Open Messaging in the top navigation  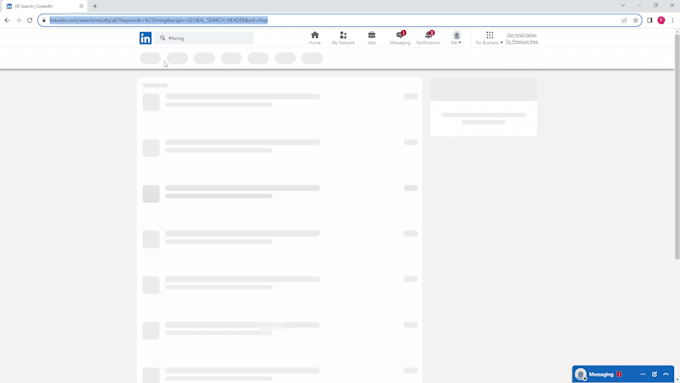[400, 38]
